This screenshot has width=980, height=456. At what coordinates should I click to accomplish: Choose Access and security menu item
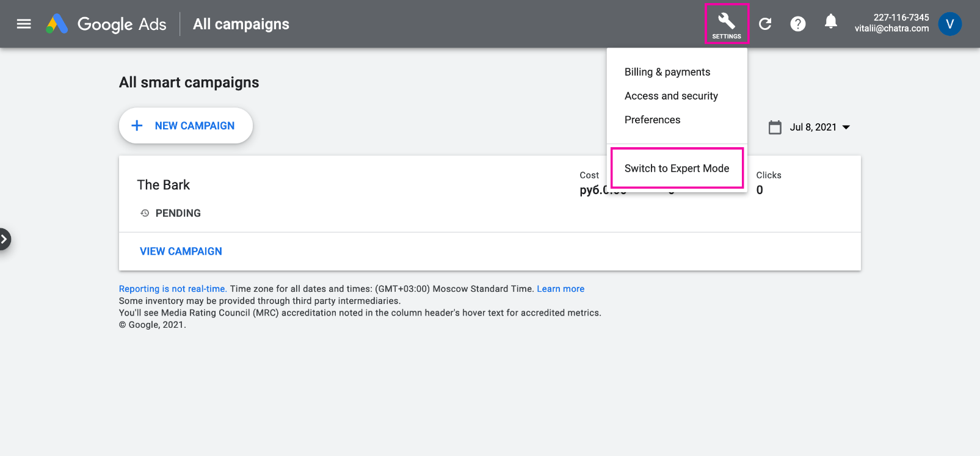(670, 96)
